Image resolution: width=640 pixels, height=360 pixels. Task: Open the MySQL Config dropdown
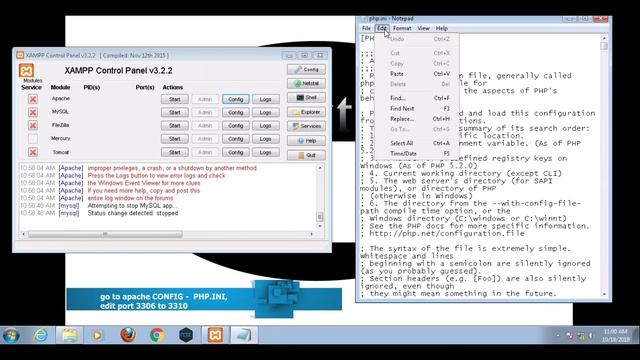[236, 112]
